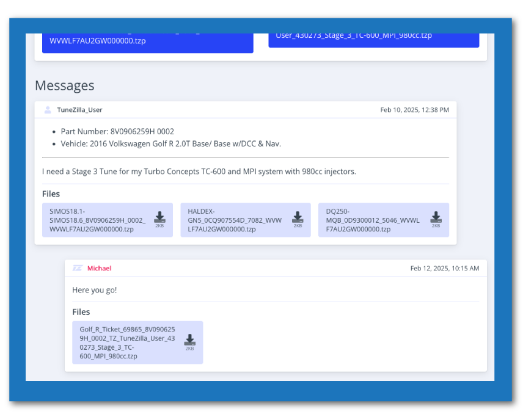Download the Golf_R_Ticket_69865 tune file icon
Viewport: 523px width, 420px height.
pos(190,340)
